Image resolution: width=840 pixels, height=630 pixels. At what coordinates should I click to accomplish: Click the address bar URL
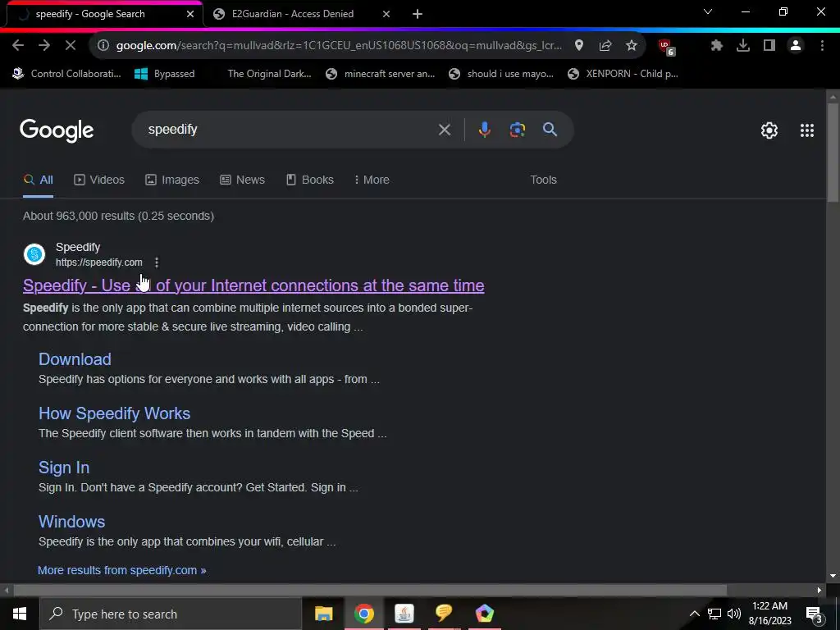click(x=339, y=46)
